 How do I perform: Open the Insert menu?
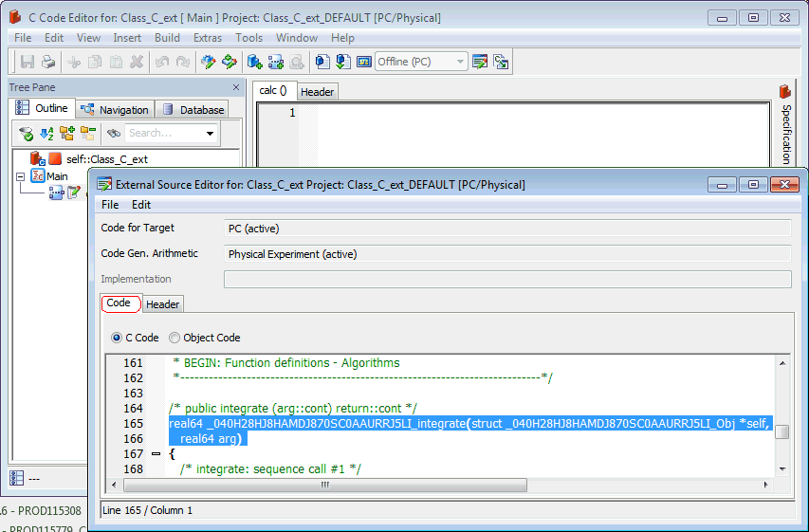127,38
